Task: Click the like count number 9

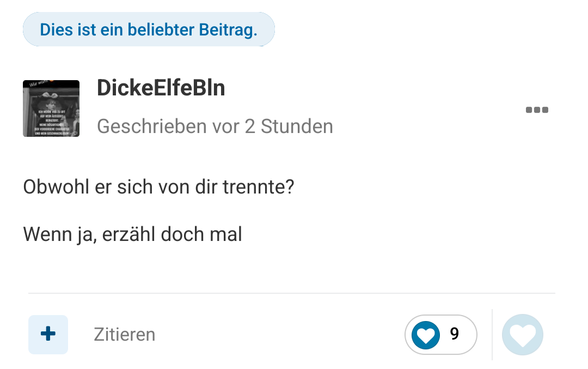Action: [x=455, y=334]
